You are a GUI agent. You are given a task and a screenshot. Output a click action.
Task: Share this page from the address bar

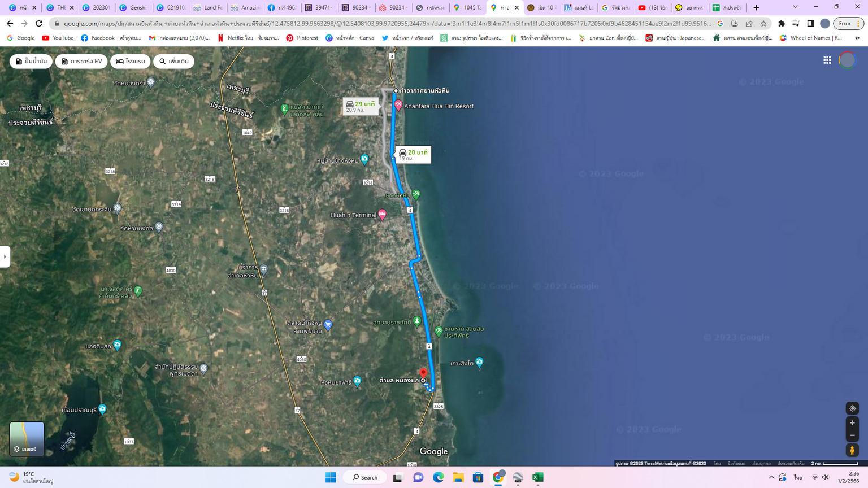(x=749, y=24)
